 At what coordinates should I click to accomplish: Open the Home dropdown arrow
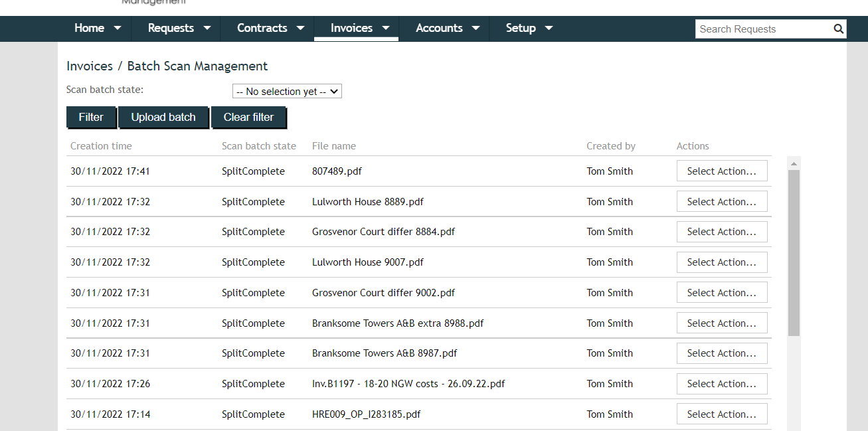(x=117, y=29)
